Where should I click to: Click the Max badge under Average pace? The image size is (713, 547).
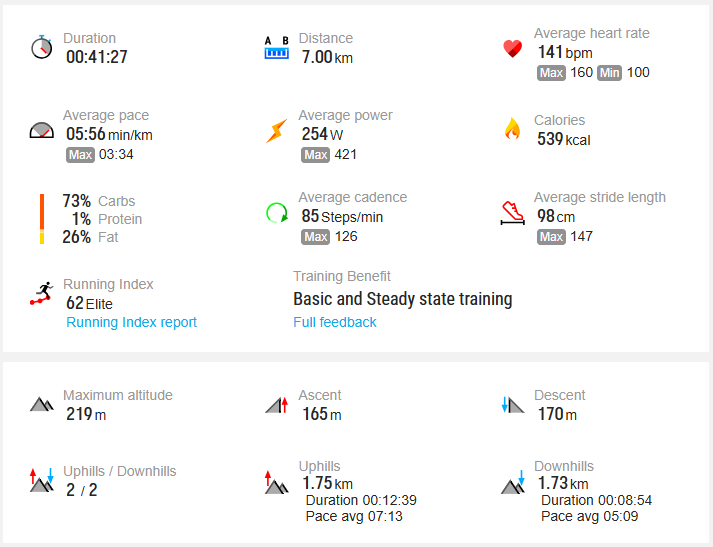80,155
